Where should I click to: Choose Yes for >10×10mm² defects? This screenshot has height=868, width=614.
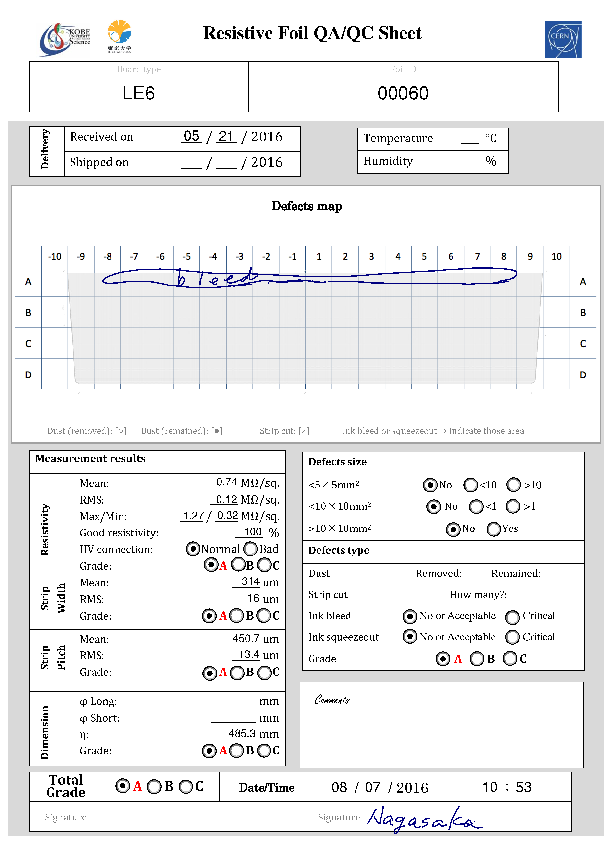point(494,529)
